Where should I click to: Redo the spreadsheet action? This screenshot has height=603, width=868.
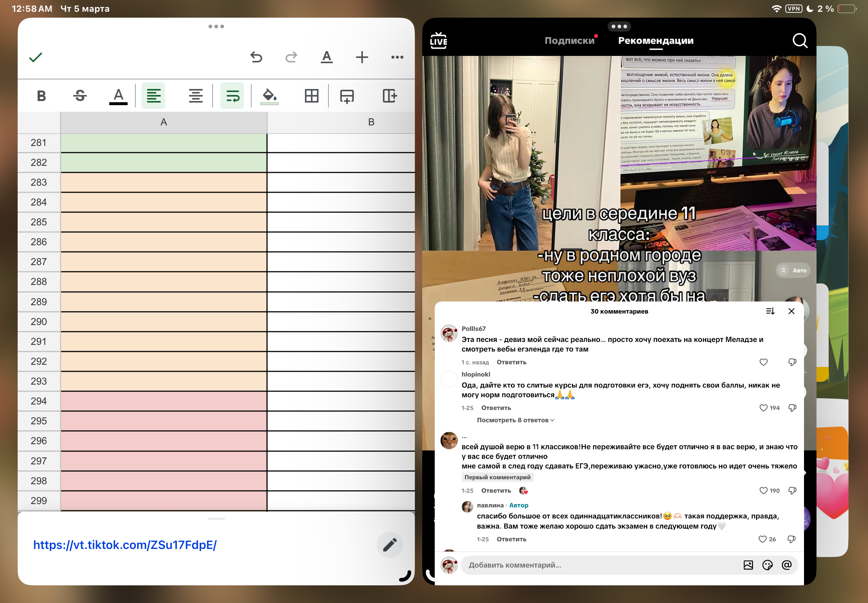click(291, 57)
